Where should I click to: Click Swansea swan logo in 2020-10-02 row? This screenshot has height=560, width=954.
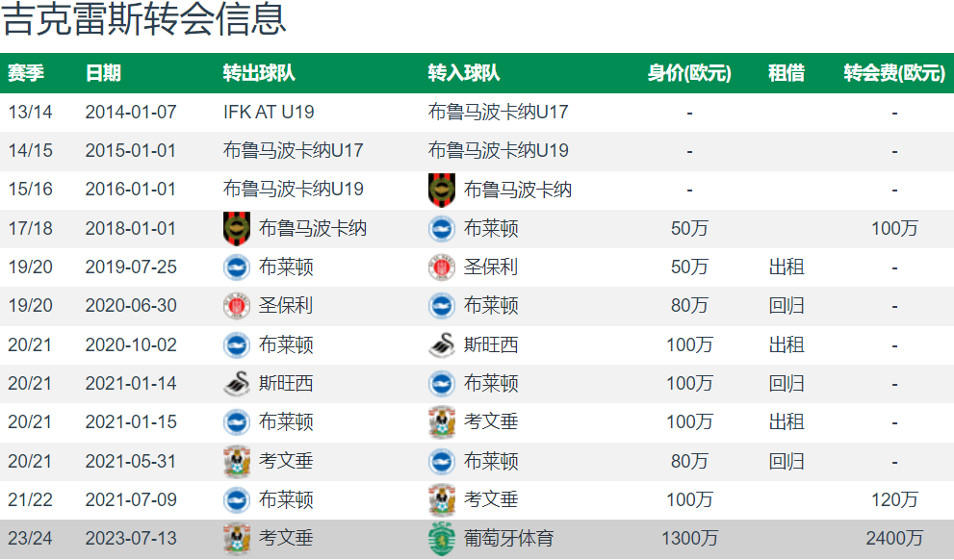[x=442, y=344]
